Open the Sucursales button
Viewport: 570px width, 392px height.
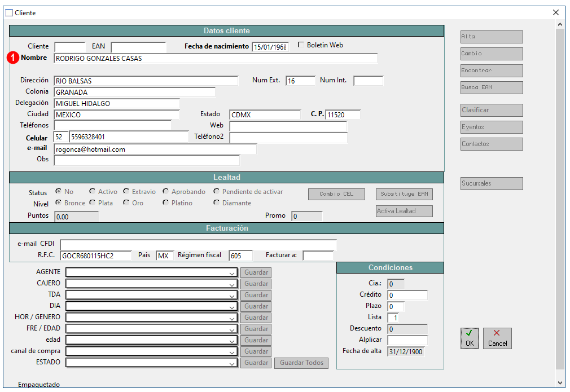pos(492,183)
